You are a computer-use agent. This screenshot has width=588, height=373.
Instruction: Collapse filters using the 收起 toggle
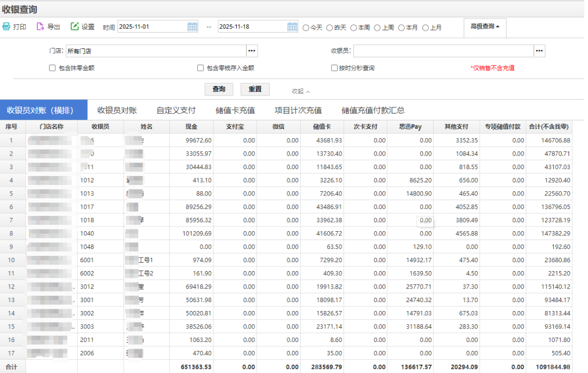tap(301, 91)
